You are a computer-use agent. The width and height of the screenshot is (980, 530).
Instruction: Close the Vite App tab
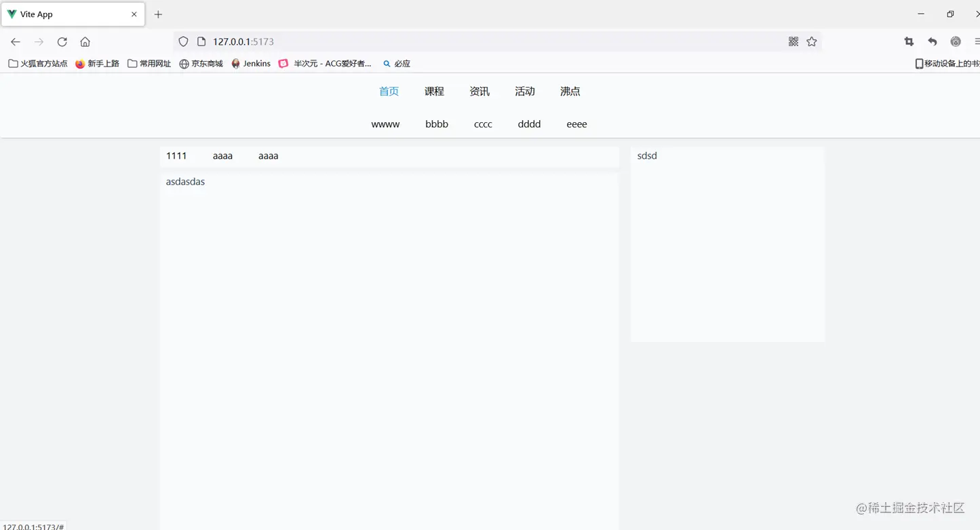[134, 14]
